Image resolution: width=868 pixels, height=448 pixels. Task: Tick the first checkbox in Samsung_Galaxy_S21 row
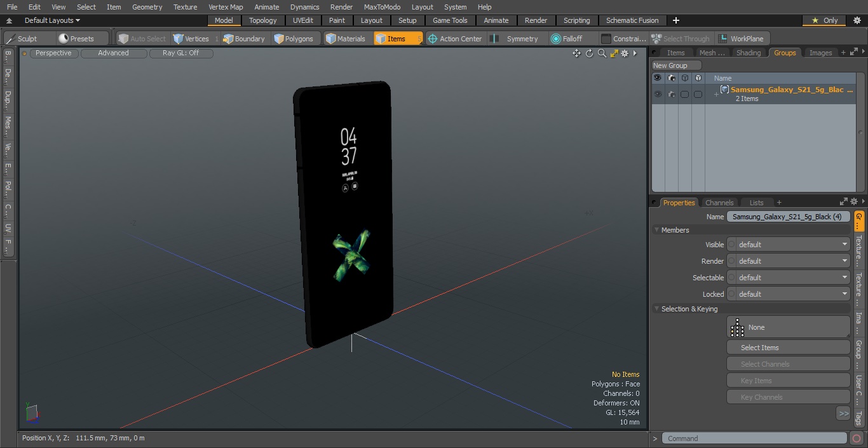(684, 94)
